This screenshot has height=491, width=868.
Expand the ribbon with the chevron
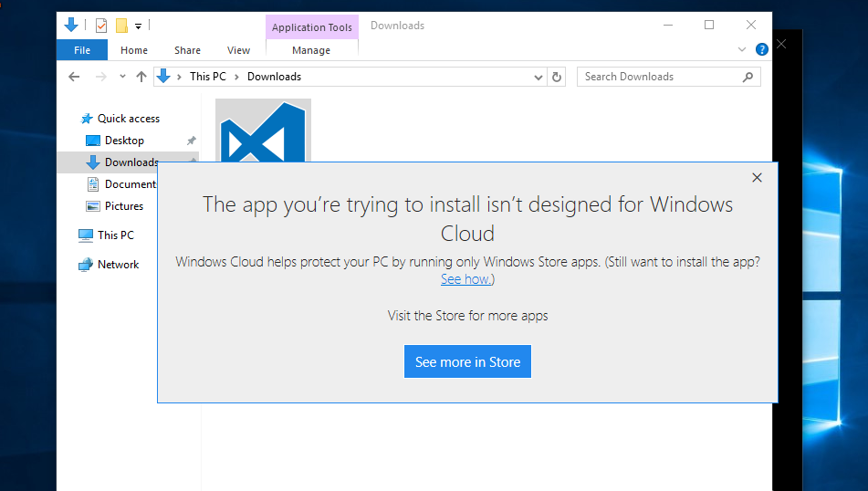[742, 49]
